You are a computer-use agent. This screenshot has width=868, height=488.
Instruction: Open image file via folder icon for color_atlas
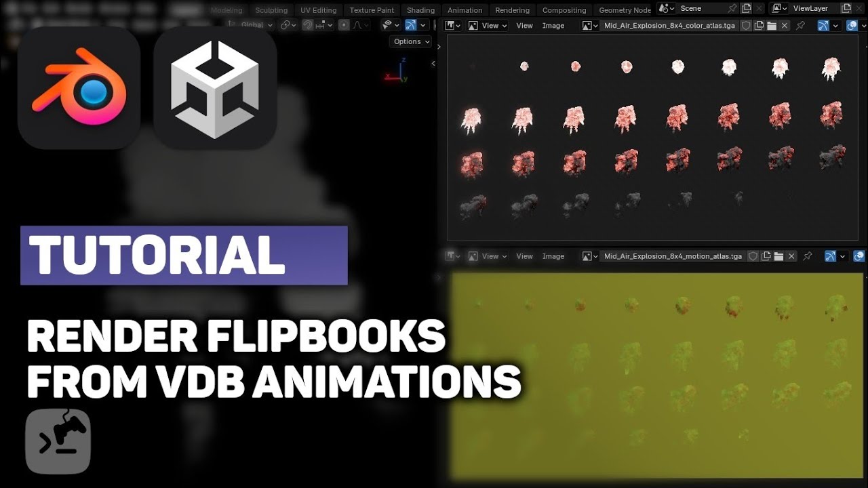pyautogui.click(x=772, y=25)
